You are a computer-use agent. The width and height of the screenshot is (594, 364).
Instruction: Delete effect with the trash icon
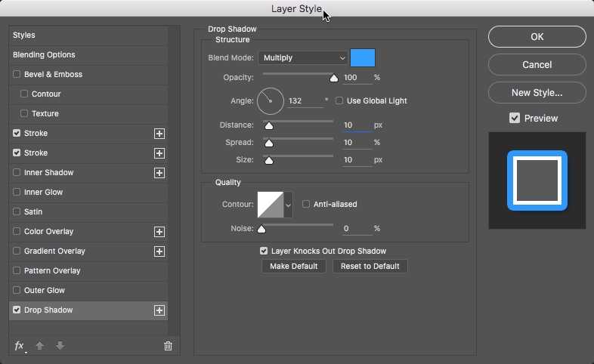point(168,346)
